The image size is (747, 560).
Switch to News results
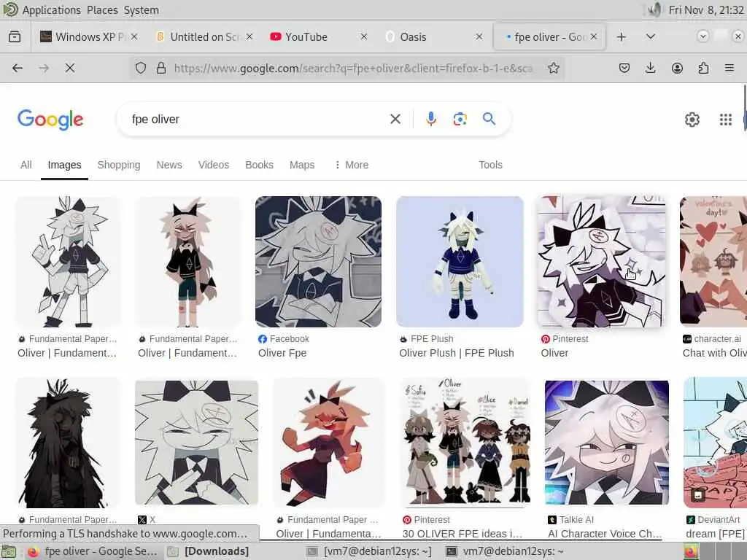(x=169, y=165)
